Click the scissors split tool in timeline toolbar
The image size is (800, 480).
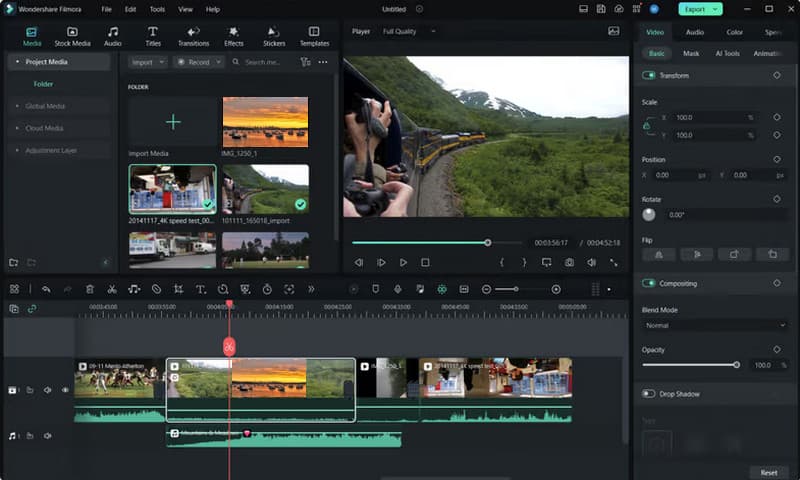click(x=112, y=289)
